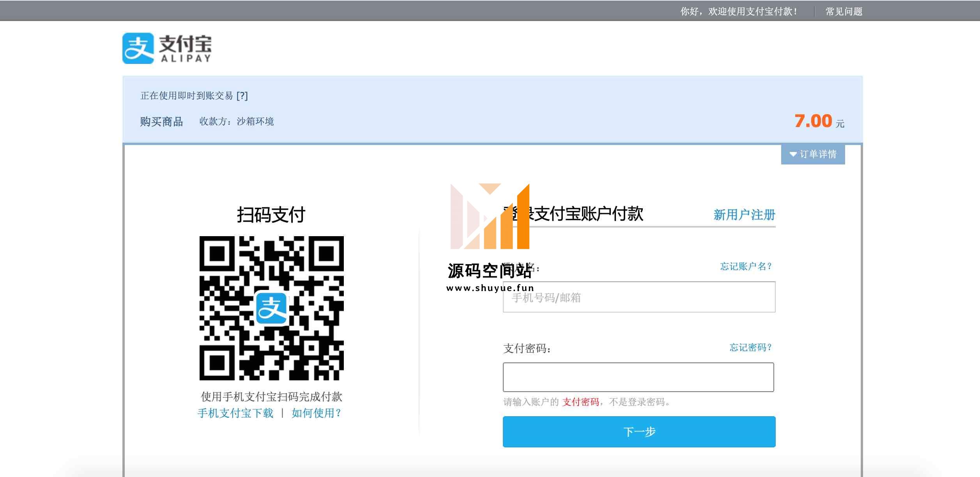The height and width of the screenshot is (477, 980).
Task: Click the 你好,欢迎使用支付宝付款! greeting text
Action: (739, 11)
